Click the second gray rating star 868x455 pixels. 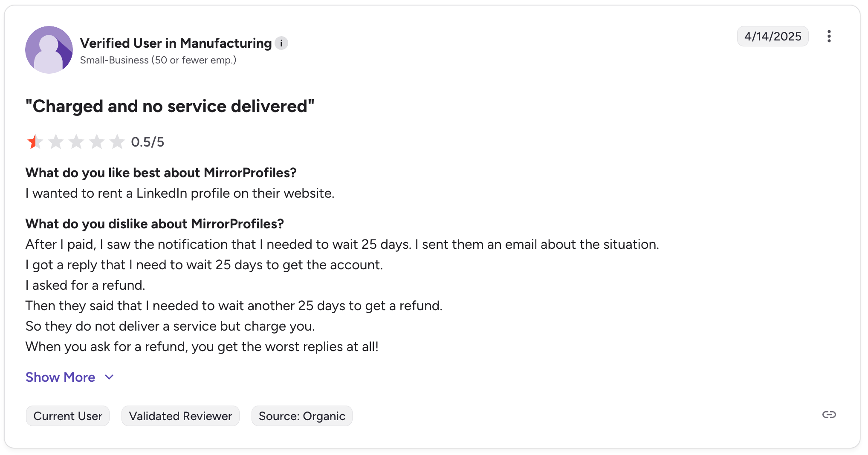[55, 142]
